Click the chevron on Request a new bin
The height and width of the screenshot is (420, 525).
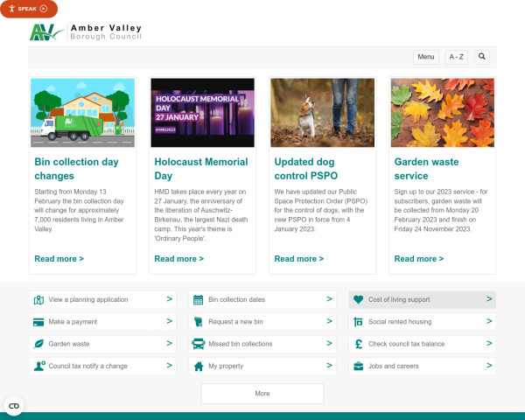[330, 321]
